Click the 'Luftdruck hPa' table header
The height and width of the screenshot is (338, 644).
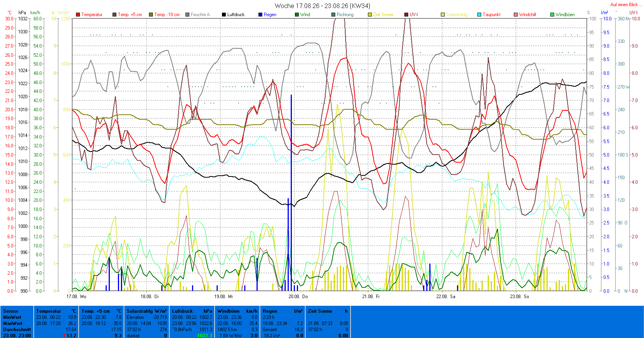[x=192, y=311]
